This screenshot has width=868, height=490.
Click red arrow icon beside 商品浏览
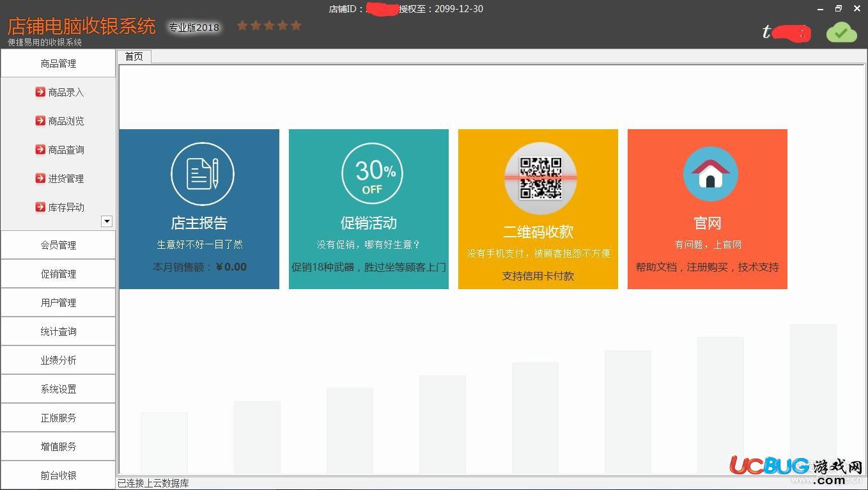coord(40,121)
